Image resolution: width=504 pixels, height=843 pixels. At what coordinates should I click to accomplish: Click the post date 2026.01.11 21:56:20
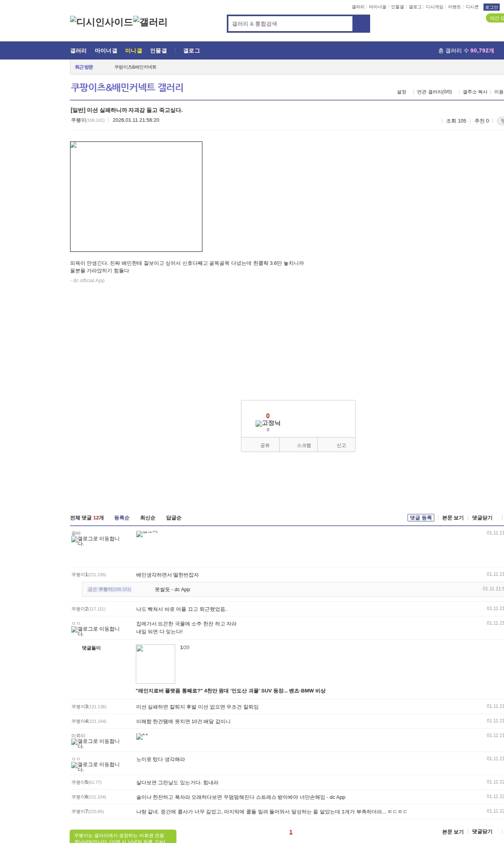[x=136, y=120]
